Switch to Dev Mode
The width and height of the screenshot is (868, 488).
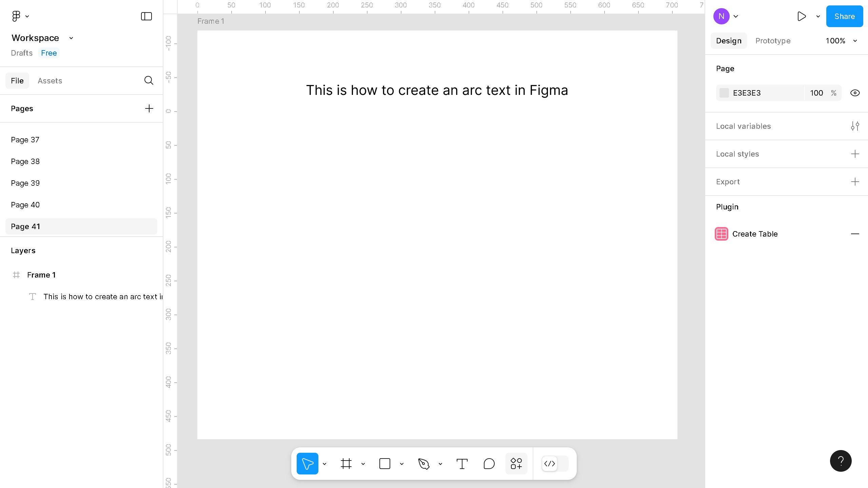pos(550,464)
